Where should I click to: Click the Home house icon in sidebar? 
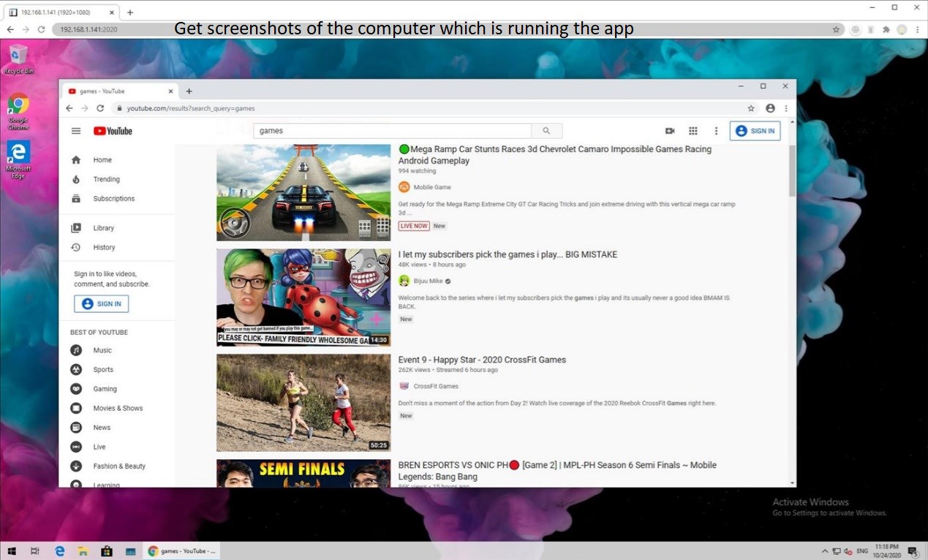click(x=76, y=160)
